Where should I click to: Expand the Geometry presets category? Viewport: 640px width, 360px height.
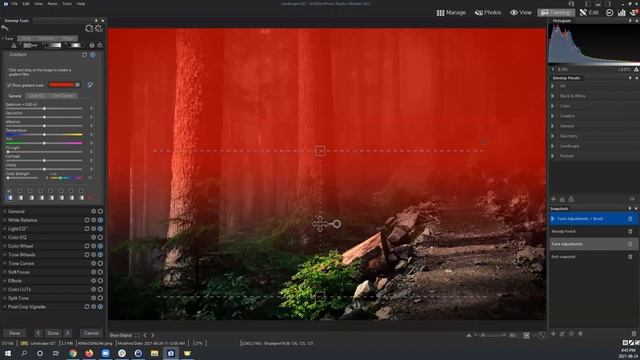[553, 136]
